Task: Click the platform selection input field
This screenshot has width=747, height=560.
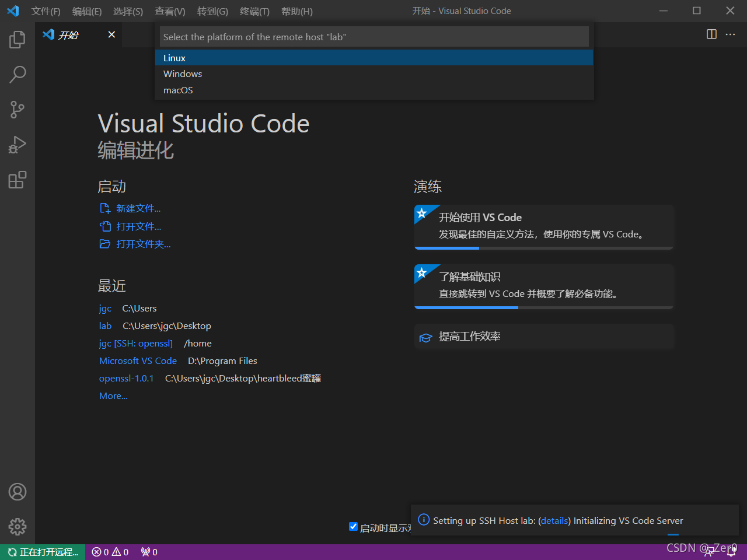Action: 374,37
